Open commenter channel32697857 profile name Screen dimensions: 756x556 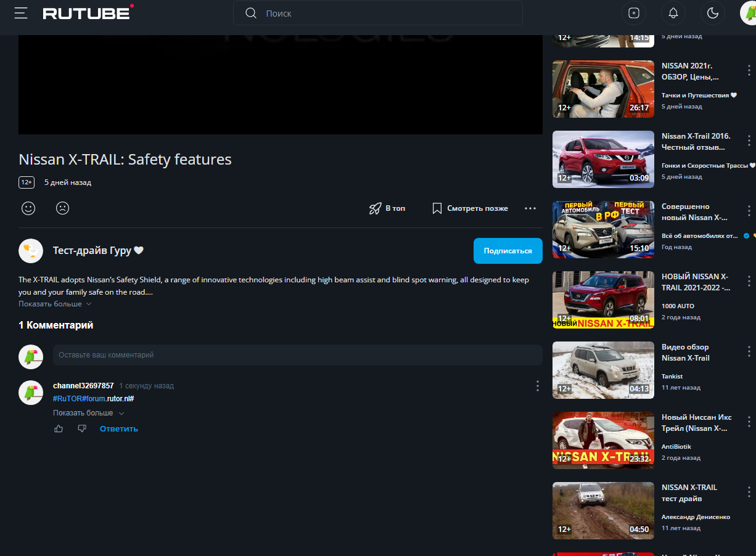pos(83,386)
